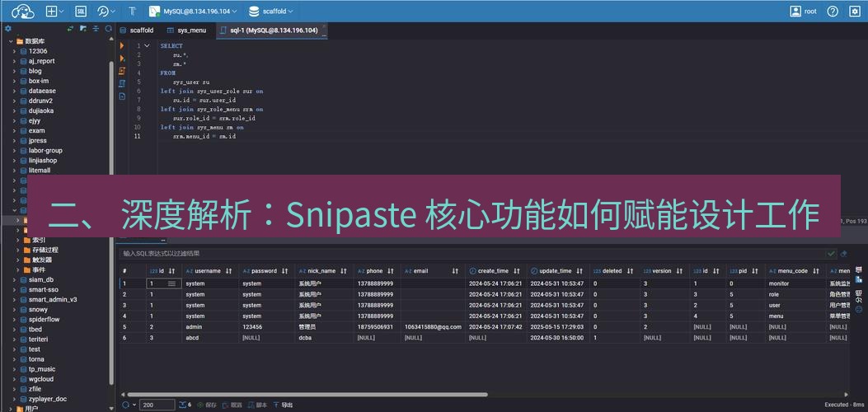Viewport: 868px width, 412px height.
Task: Open the help question mark icon
Action: 833,11
